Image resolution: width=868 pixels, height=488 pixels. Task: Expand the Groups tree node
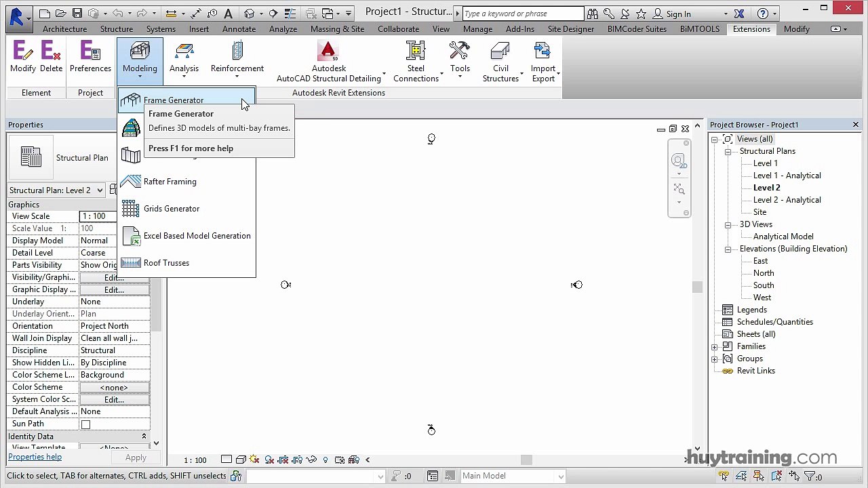click(714, 359)
